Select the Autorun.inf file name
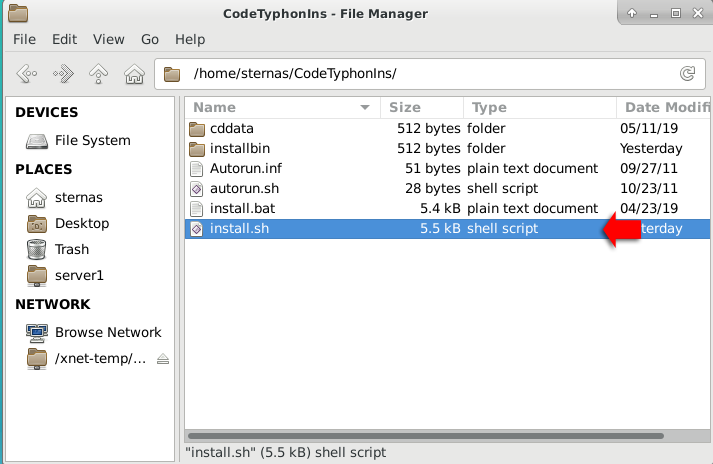The height and width of the screenshot is (464, 713). [246, 169]
